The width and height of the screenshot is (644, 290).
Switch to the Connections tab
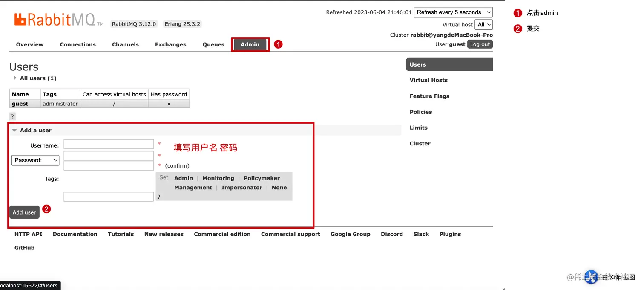coord(78,44)
